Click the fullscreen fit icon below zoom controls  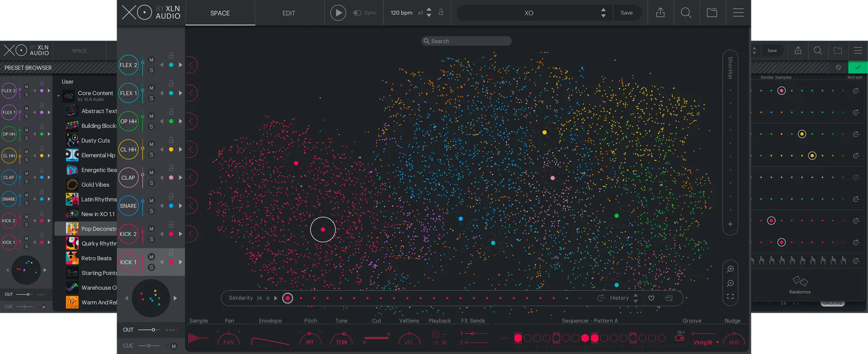(730, 297)
